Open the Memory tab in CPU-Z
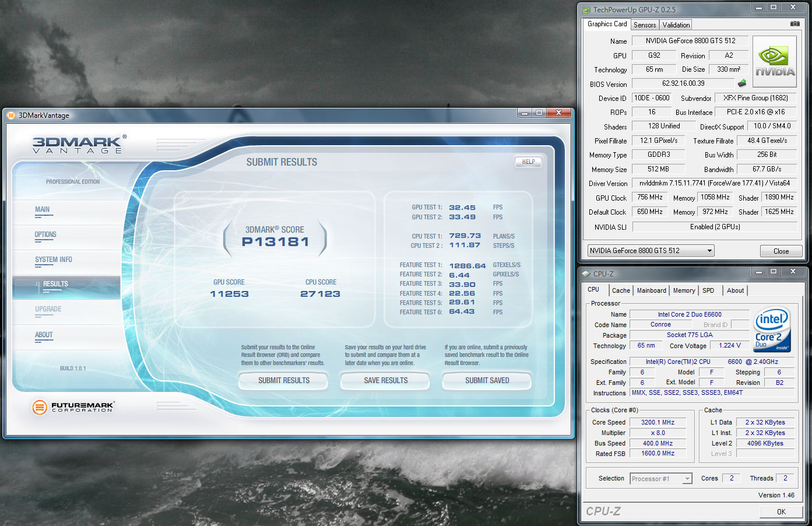The height and width of the screenshot is (526, 812). [x=684, y=290]
